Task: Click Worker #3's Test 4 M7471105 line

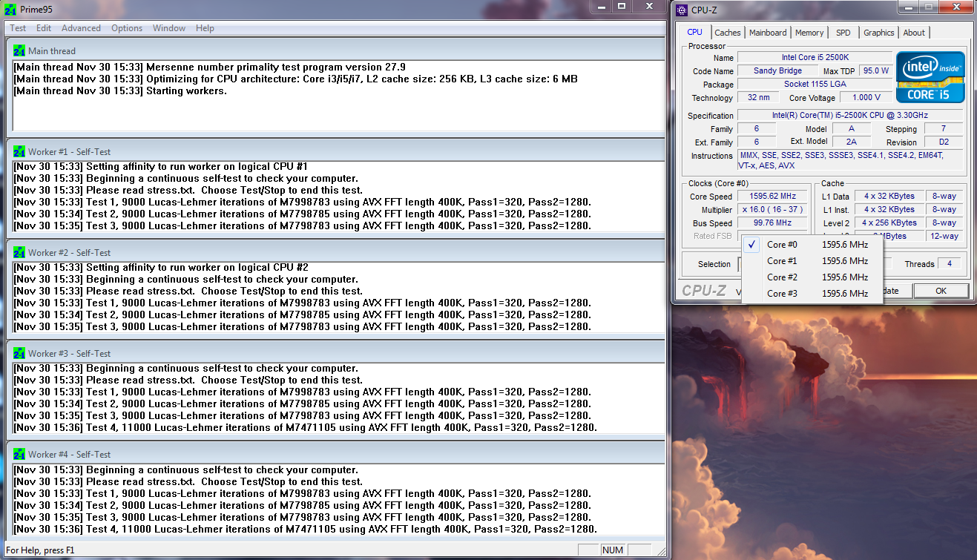Action: coord(305,427)
